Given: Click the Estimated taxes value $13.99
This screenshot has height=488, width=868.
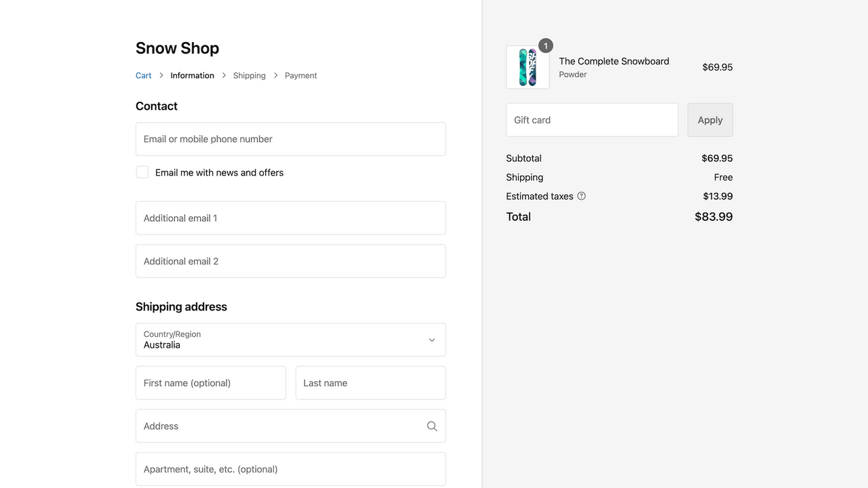Looking at the screenshot, I should point(717,196).
